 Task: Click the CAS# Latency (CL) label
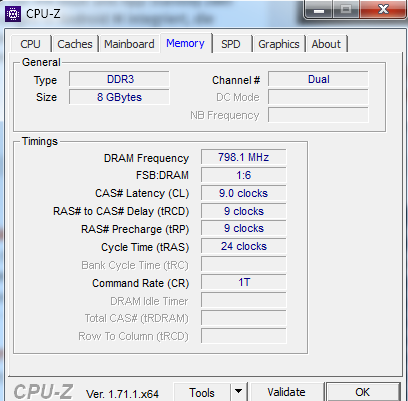point(142,194)
